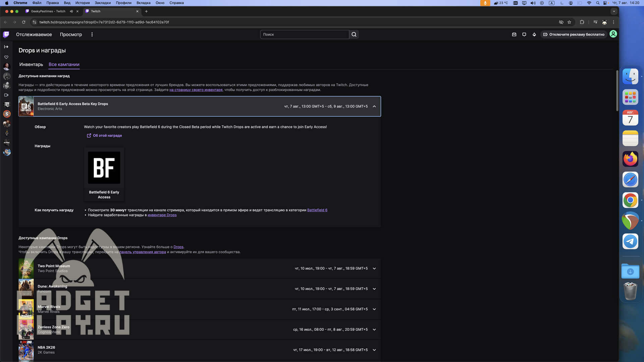The width and height of the screenshot is (644, 362).
Task: Click the browser address bar URL
Action: tap(104, 22)
